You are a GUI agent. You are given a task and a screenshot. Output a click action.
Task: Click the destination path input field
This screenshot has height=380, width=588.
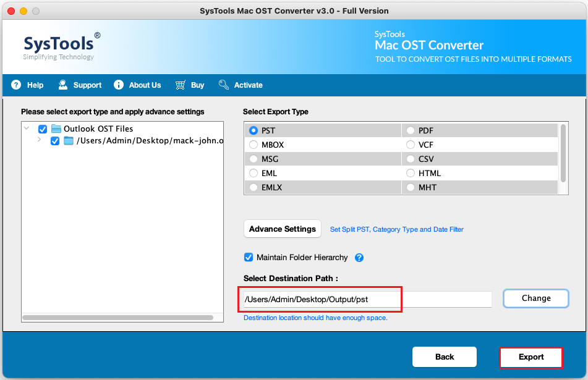coord(367,300)
